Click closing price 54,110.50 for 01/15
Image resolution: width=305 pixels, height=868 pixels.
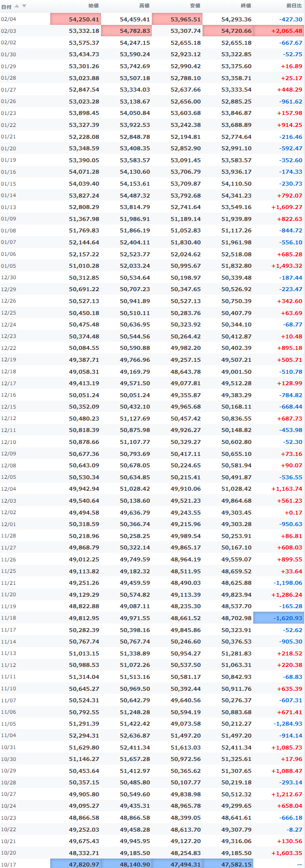pos(236,184)
